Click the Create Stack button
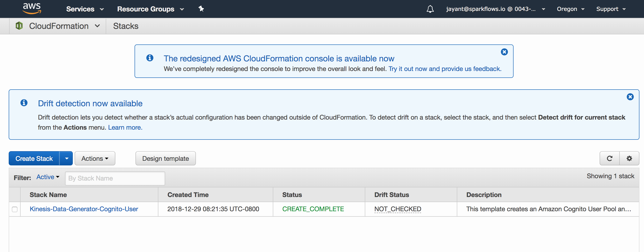644x252 pixels. point(34,158)
